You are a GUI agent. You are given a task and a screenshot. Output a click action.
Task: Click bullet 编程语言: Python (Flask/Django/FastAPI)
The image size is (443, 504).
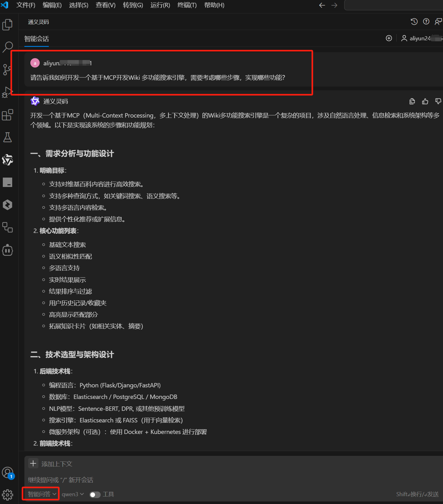(x=105, y=385)
